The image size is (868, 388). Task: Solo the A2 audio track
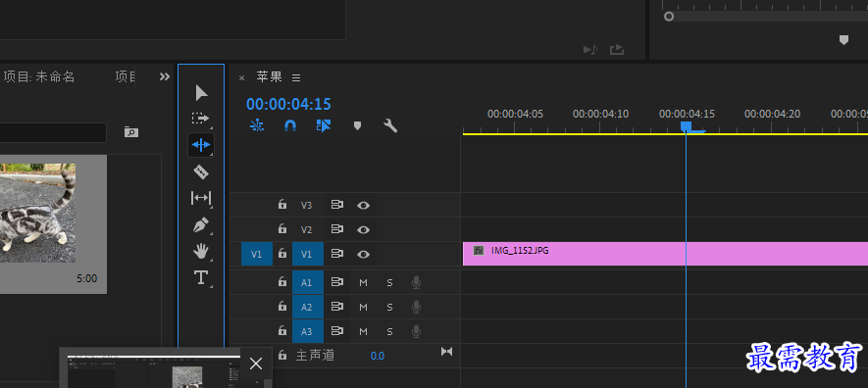[389, 308]
